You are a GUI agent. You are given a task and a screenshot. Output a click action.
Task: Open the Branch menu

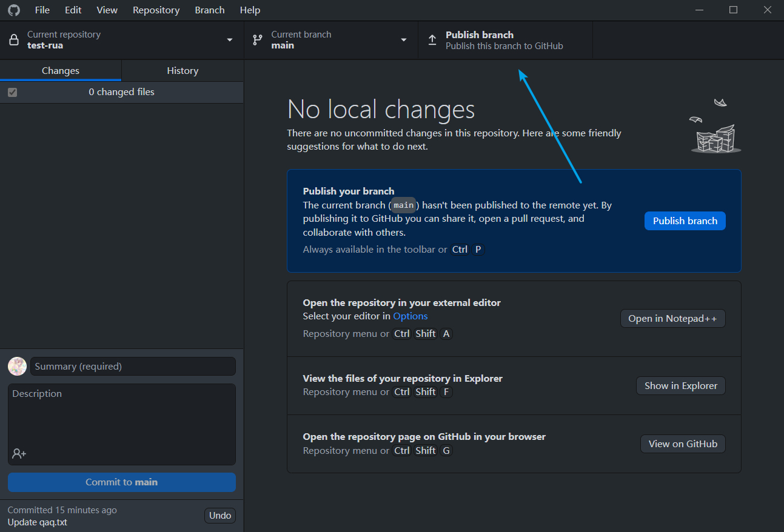click(x=210, y=10)
